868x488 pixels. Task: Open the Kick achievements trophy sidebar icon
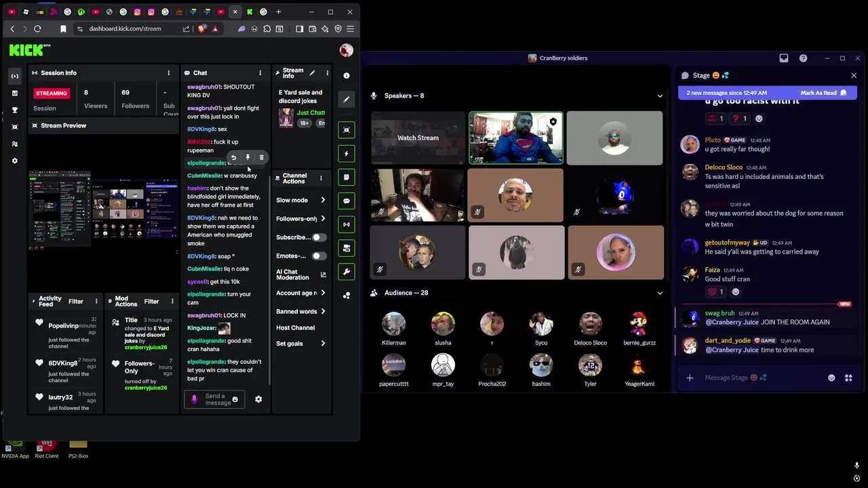pyautogui.click(x=15, y=110)
